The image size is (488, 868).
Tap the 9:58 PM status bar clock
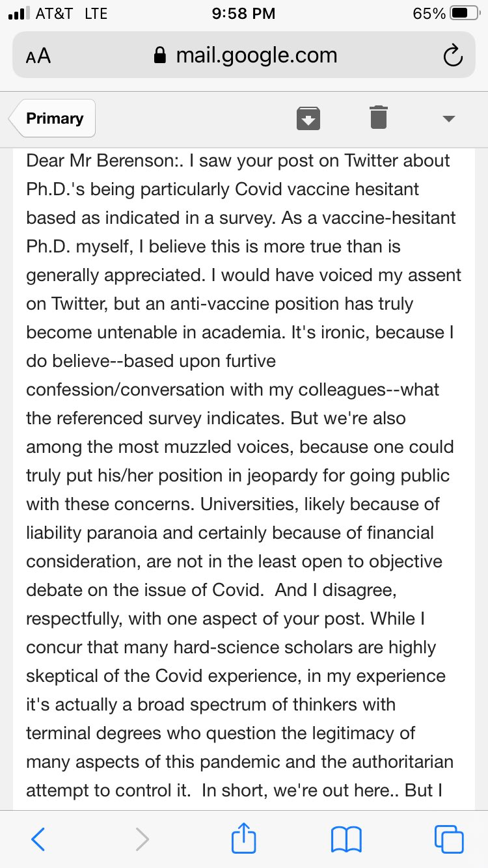point(244,13)
